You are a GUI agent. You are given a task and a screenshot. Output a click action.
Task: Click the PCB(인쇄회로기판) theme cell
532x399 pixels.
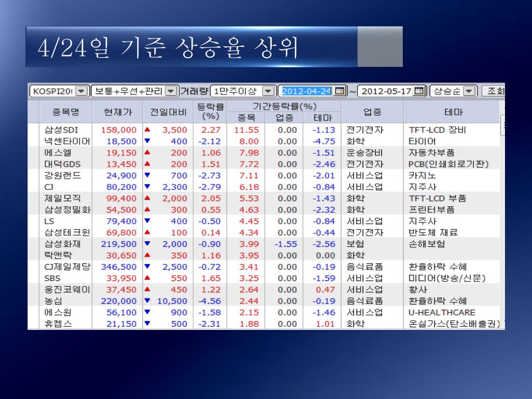pyautogui.click(x=448, y=164)
